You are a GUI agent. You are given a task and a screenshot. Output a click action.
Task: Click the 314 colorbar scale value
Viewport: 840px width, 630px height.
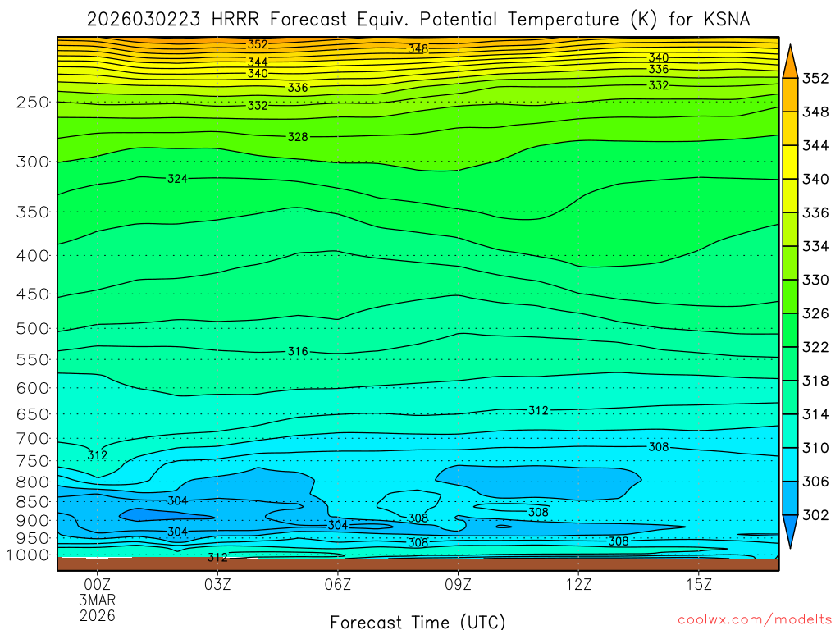tap(815, 414)
